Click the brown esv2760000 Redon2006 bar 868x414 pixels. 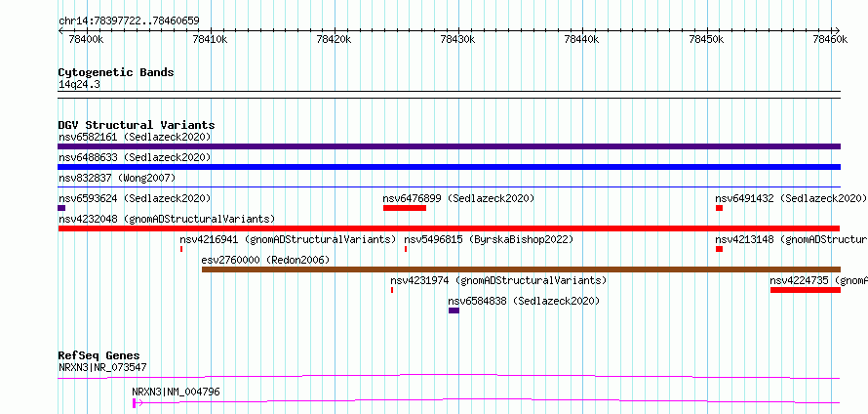(x=521, y=269)
